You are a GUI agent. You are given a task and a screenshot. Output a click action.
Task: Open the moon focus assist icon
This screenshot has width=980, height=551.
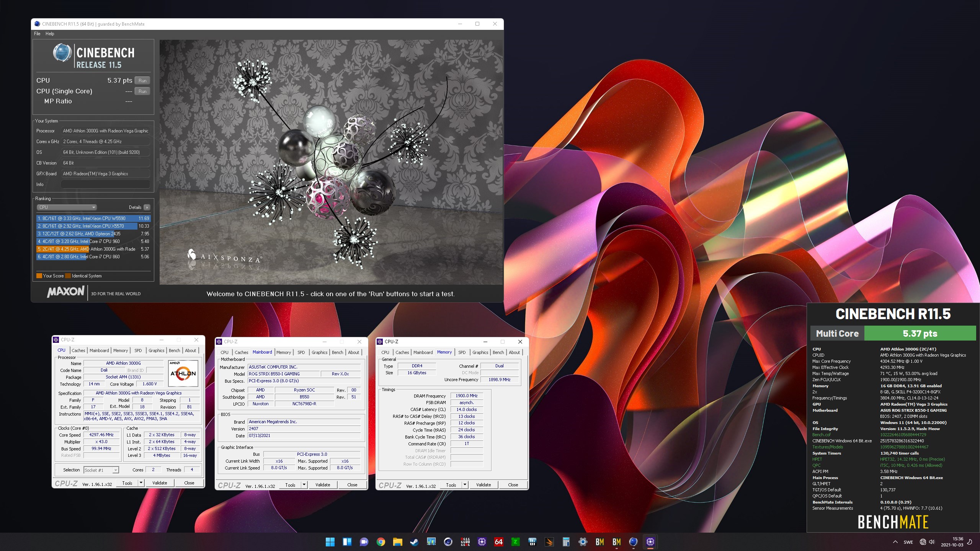(x=970, y=542)
